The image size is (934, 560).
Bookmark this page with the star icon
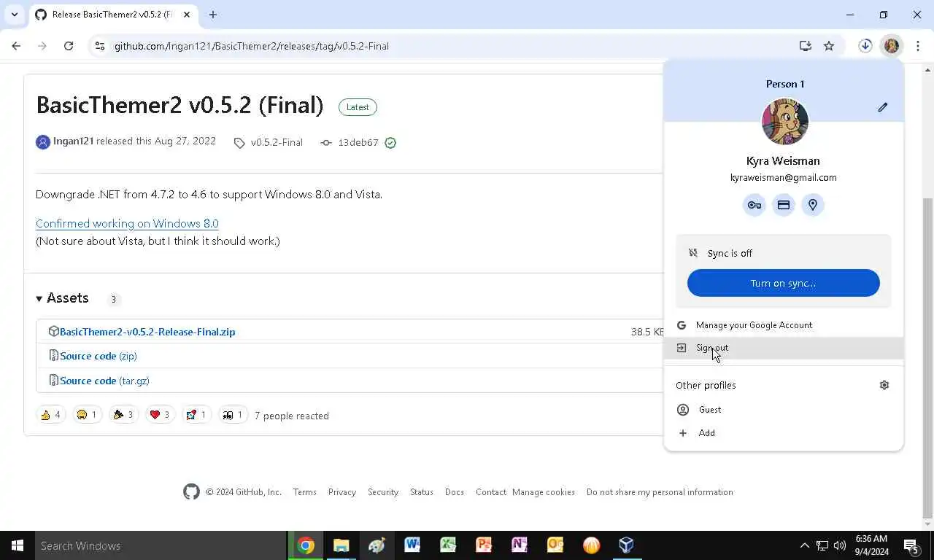click(829, 46)
